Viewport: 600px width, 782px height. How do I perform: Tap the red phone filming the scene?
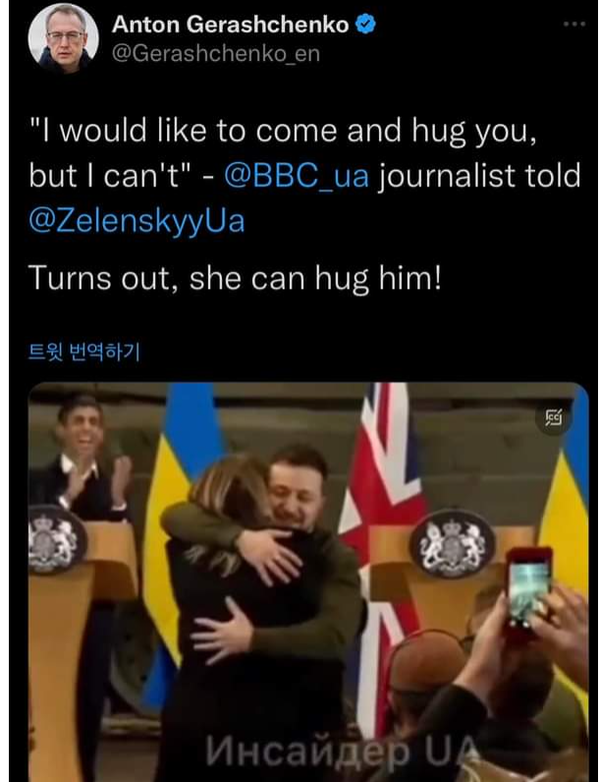coord(529,591)
